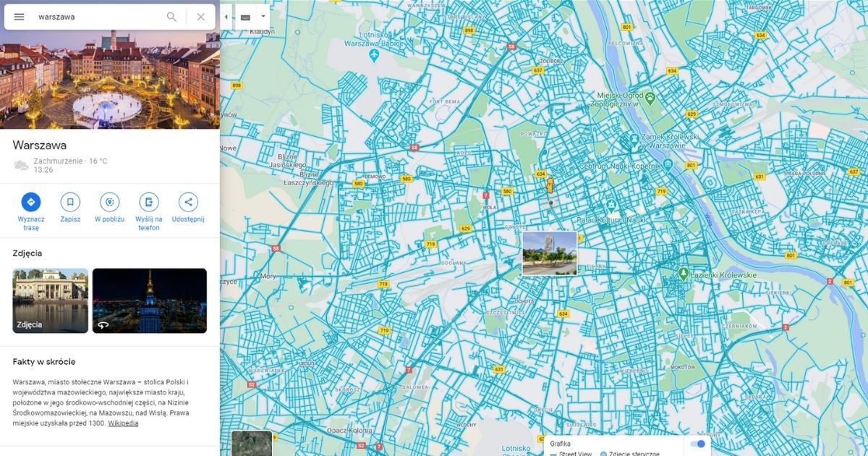868x456 pixels.
Task: Click the Łazienki Królewskie marker icon
Action: pyautogui.click(x=683, y=274)
